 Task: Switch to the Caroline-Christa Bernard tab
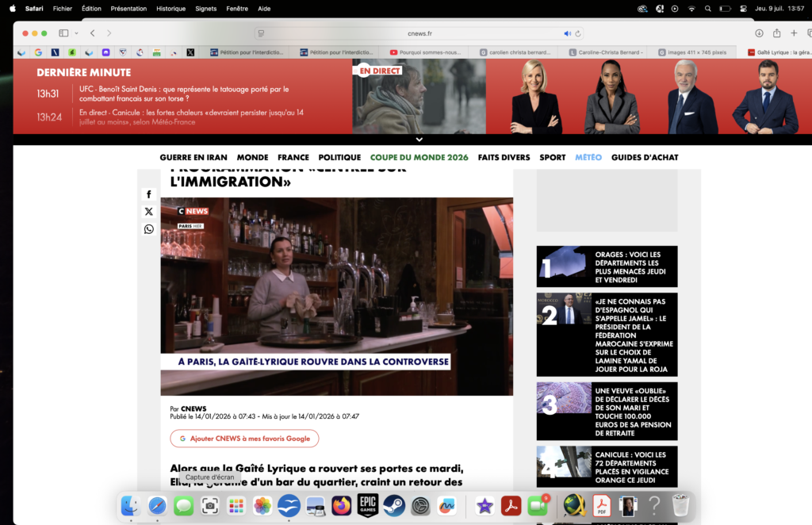tap(606, 52)
